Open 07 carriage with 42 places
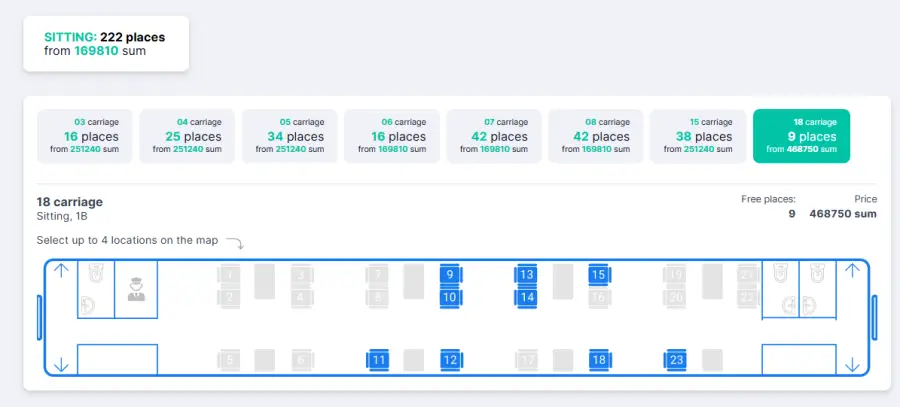900x407 pixels. tap(494, 136)
